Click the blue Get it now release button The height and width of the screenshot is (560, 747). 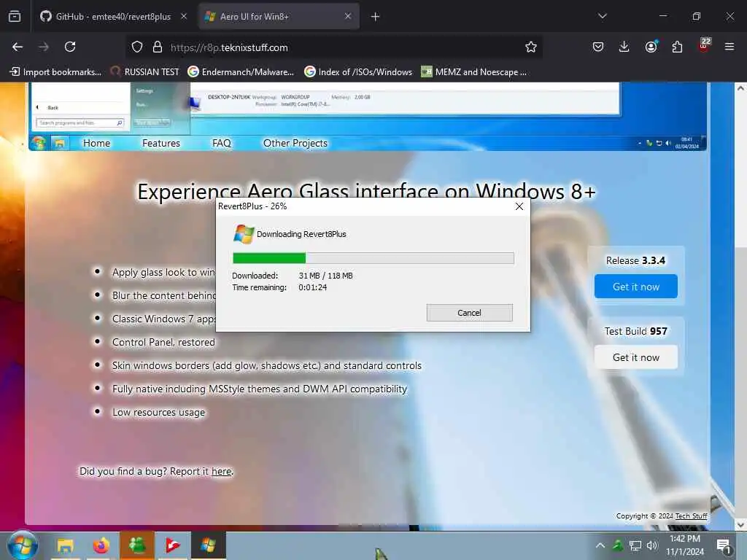tap(636, 286)
